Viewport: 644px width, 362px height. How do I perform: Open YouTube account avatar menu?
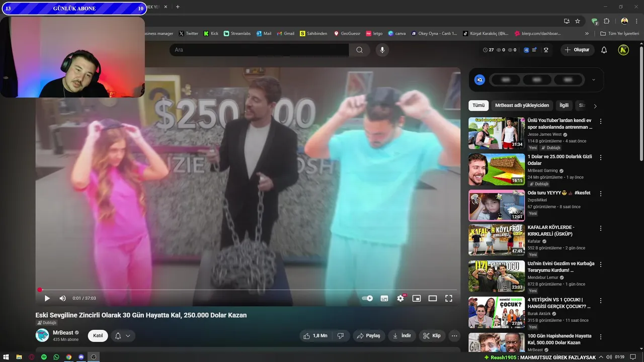pyautogui.click(x=623, y=50)
